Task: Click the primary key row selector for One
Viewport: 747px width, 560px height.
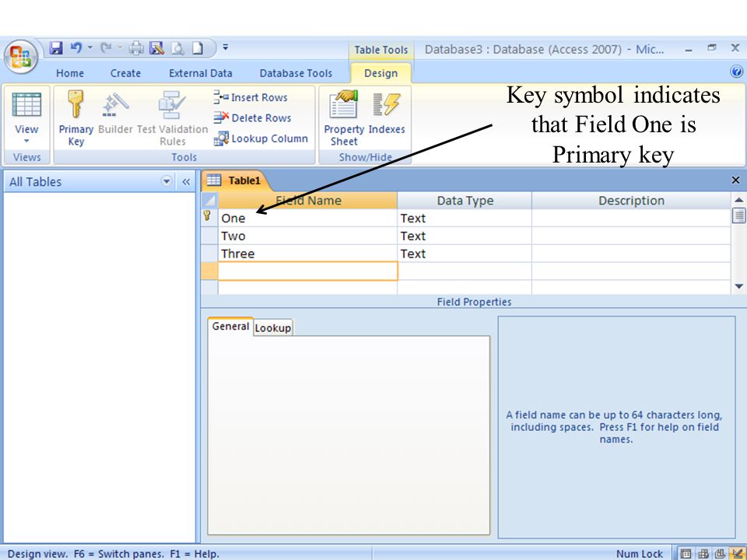Action: pos(209,218)
